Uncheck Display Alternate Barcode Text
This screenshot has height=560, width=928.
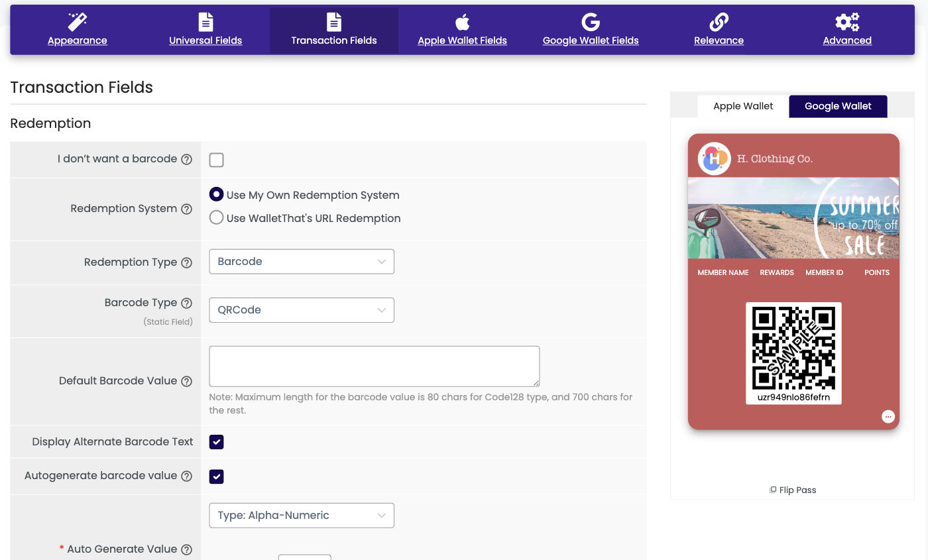(x=216, y=442)
